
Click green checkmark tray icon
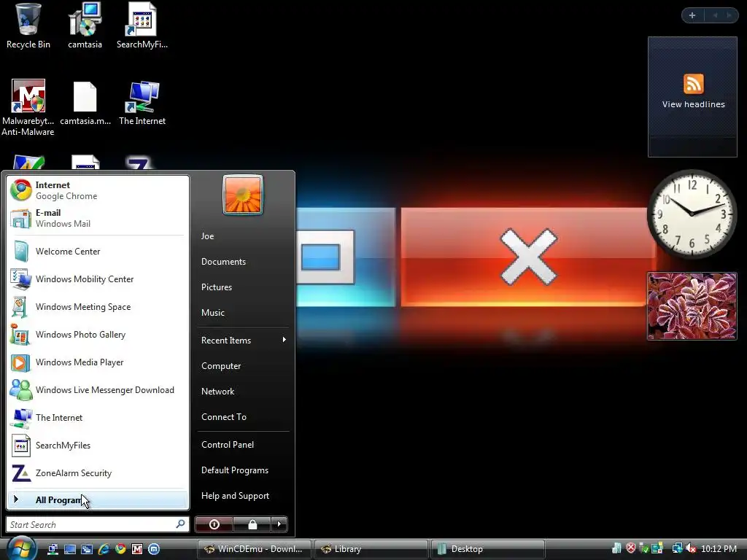coord(644,548)
